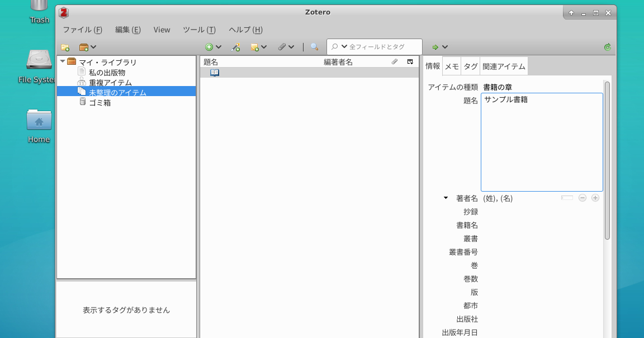The height and width of the screenshot is (338, 644).
Task: Add another author with the plus button
Action: click(595, 198)
